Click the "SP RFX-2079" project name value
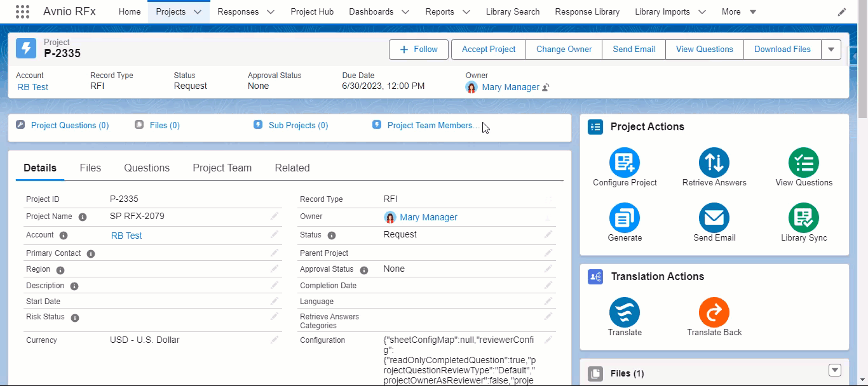Screen dimensions: 868x386 137,216
